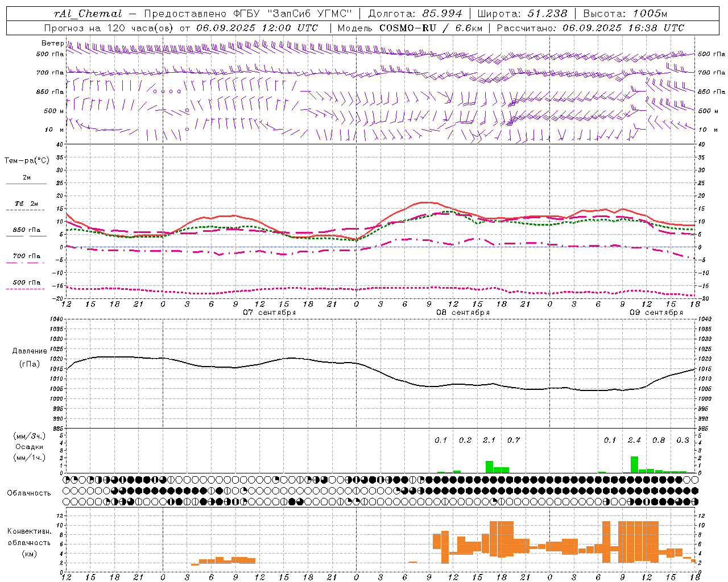Click the 0.2 precipitation total value
The width and height of the screenshot is (728, 582).
pyautogui.click(x=465, y=440)
